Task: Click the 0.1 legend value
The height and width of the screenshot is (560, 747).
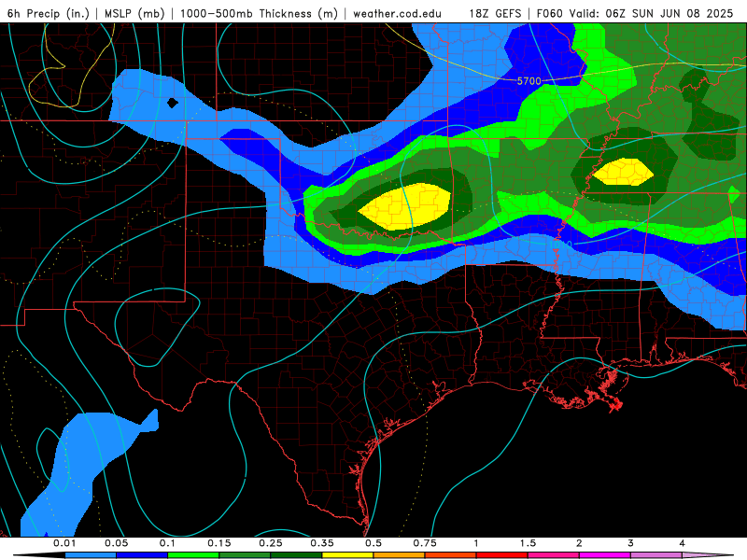Action: (167, 543)
